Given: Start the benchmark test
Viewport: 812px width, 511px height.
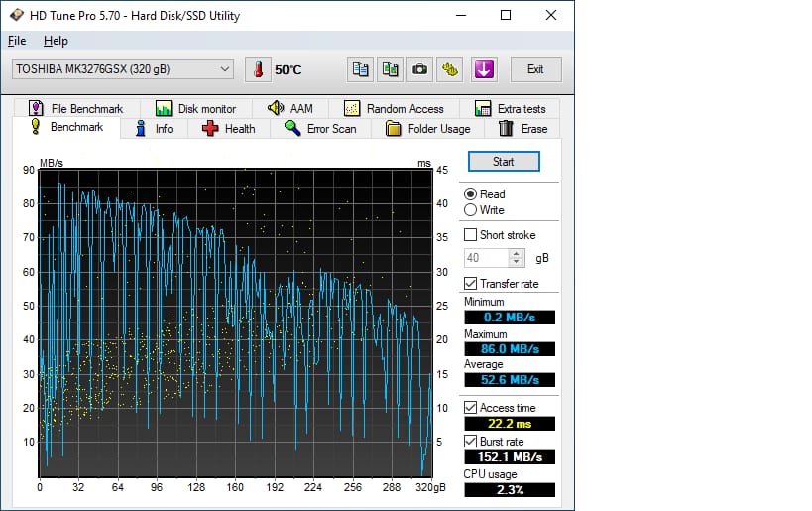Looking at the screenshot, I should pos(504,162).
